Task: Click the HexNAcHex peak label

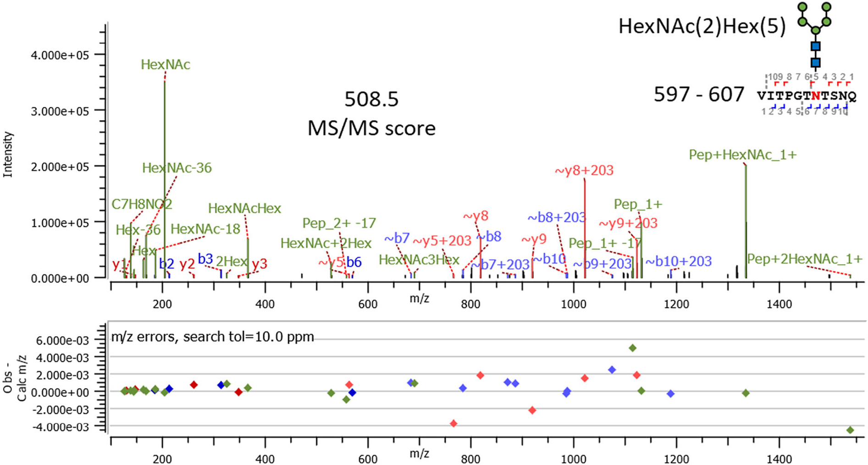Action: click(x=244, y=209)
